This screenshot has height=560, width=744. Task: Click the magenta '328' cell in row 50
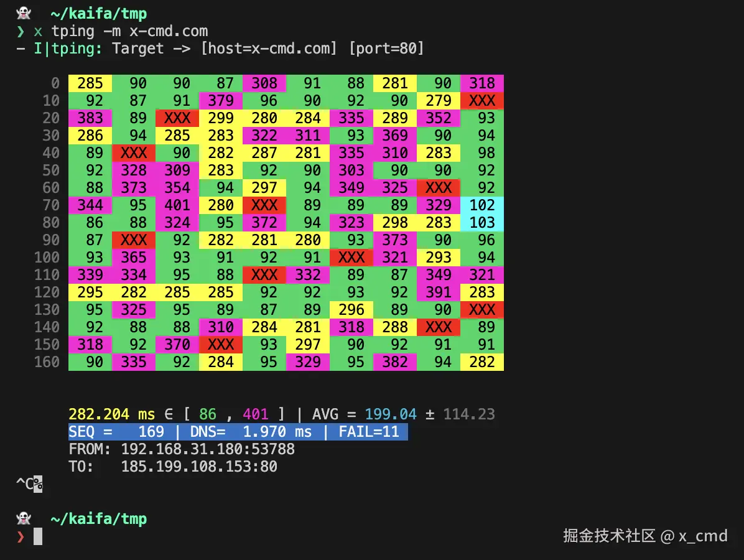(x=134, y=170)
